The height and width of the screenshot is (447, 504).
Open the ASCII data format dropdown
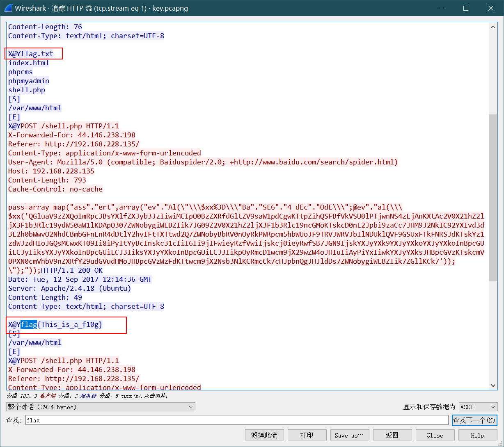click(x=478, y=407)
